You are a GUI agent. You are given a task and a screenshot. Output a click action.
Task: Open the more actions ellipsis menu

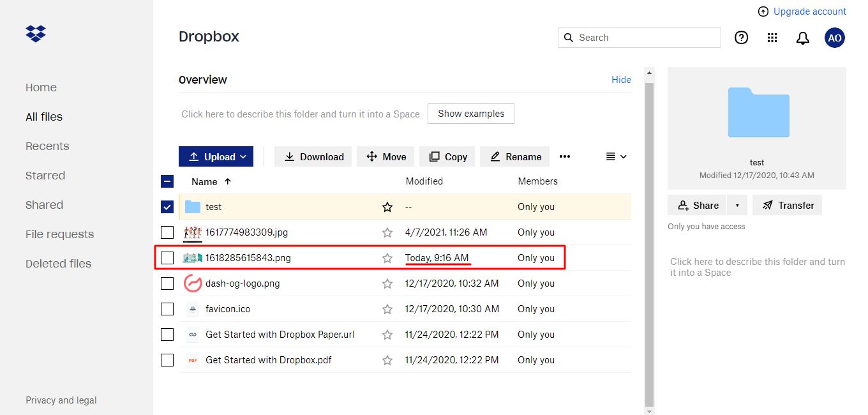pos(565,156)
